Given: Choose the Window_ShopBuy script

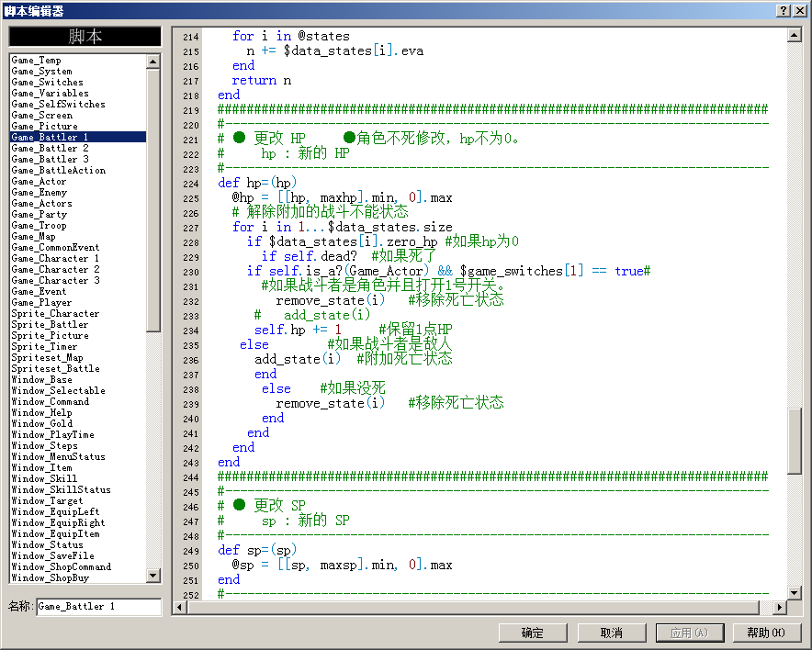Looking at the screenshot, I should [78, 577].
